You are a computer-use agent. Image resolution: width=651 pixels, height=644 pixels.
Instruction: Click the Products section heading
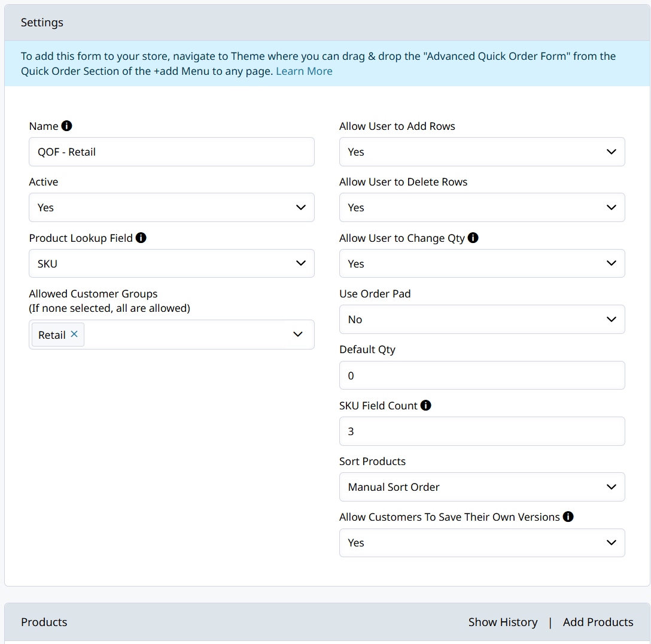pos(44,622)
